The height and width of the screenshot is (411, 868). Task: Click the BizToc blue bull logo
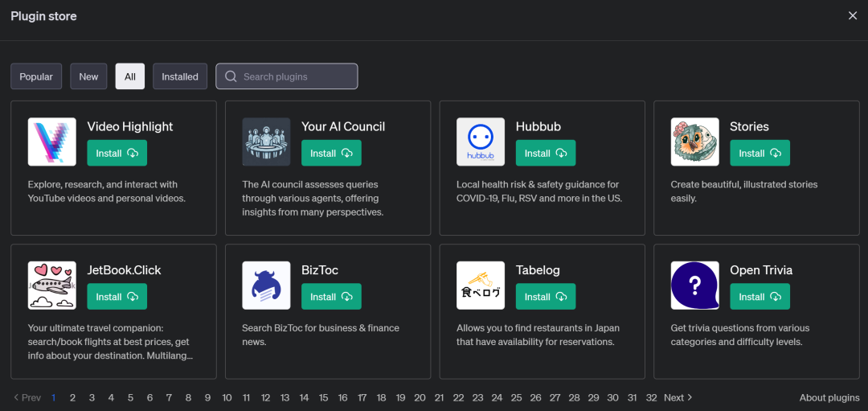coord(266,286)
